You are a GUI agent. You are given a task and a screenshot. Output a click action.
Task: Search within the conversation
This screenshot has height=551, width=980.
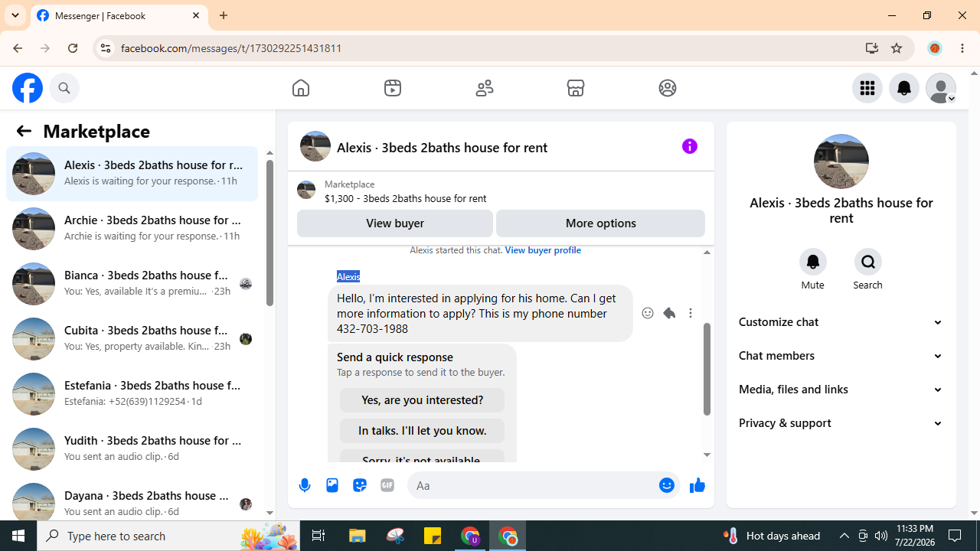click(x=868, y=262)
